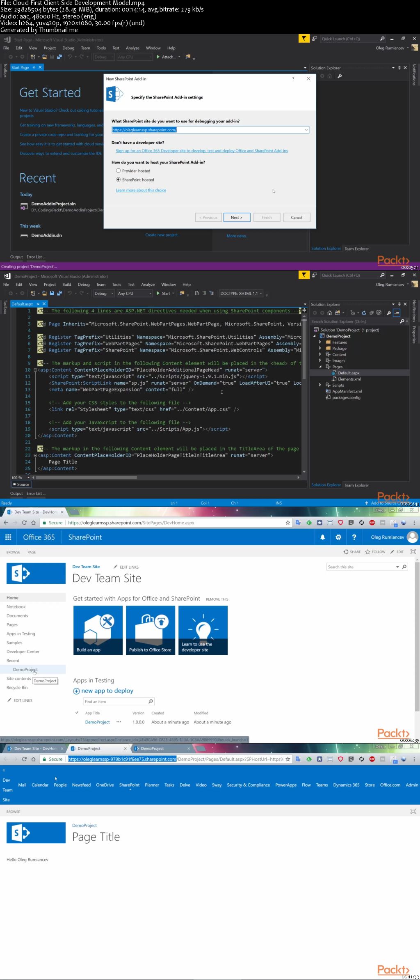
Task: Select AppManifest.xml in Solution Explorer
Action: click(x=347, y=391)
